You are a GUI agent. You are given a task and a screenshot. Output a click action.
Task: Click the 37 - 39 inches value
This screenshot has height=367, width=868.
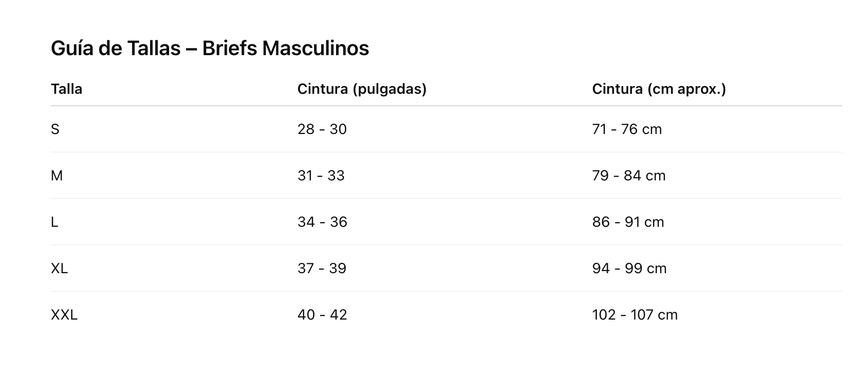click(322, 269)
